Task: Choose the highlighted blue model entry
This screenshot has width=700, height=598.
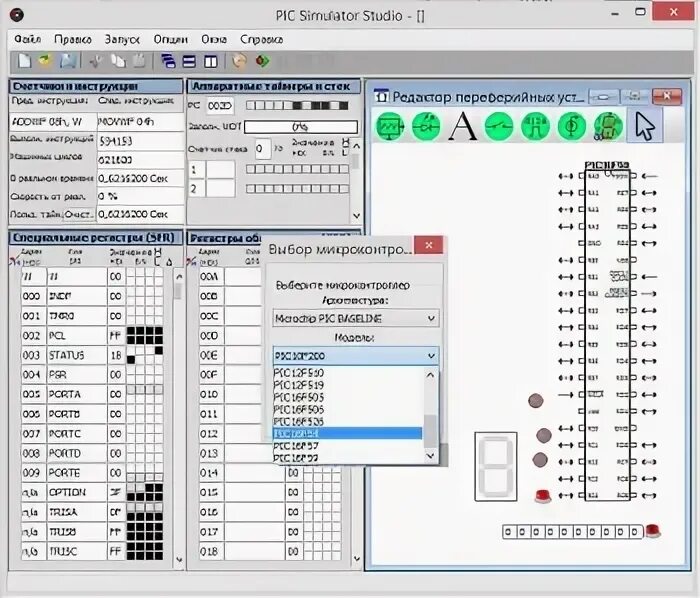Action: [x=347, y=433]
